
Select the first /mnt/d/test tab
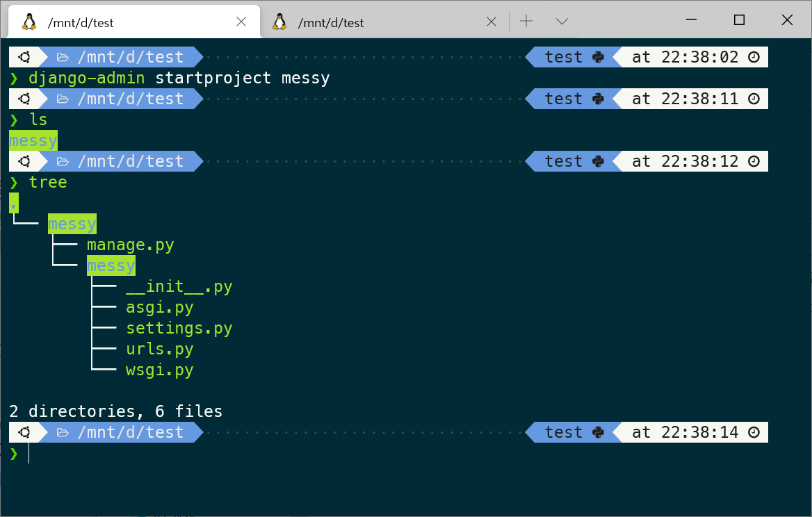pos(134,22)
